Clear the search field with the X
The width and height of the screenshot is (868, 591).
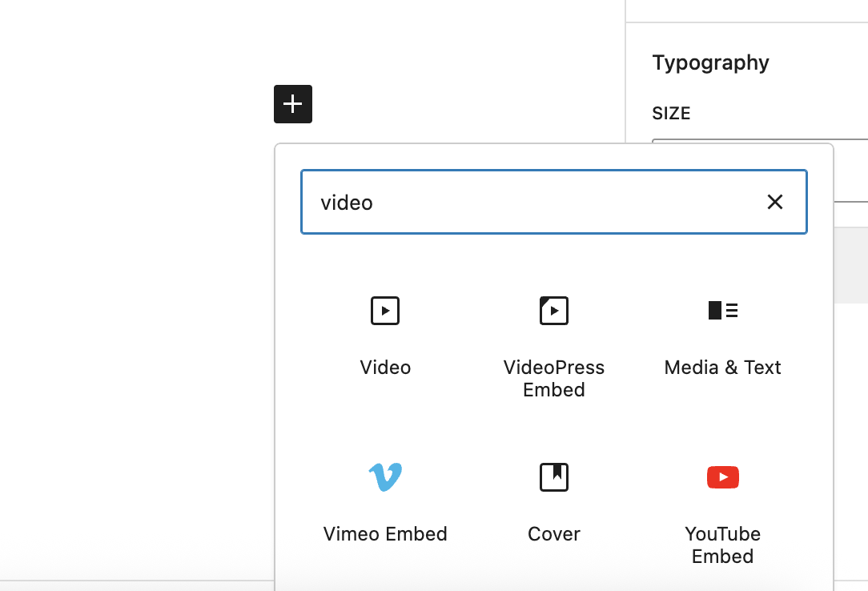(774, 202)
